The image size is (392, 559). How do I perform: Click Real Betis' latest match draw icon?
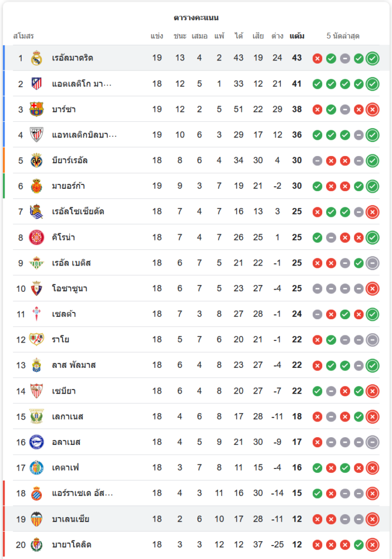point(372,263)
